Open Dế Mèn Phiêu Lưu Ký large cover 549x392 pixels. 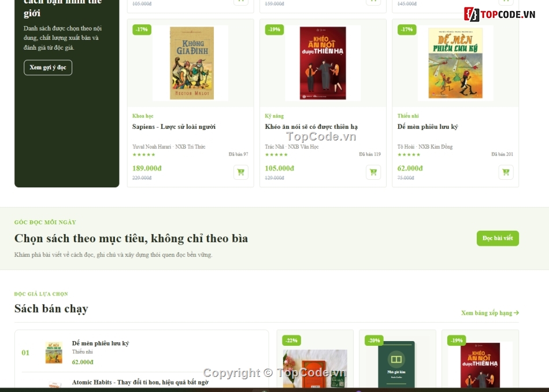[455, 63]
